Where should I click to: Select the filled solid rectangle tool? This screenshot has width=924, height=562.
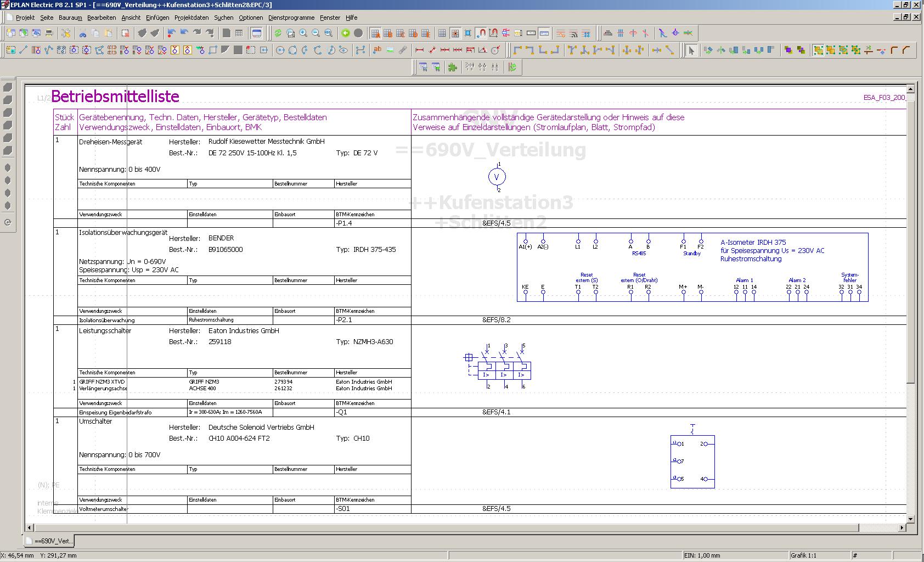[x=238, y=50]
